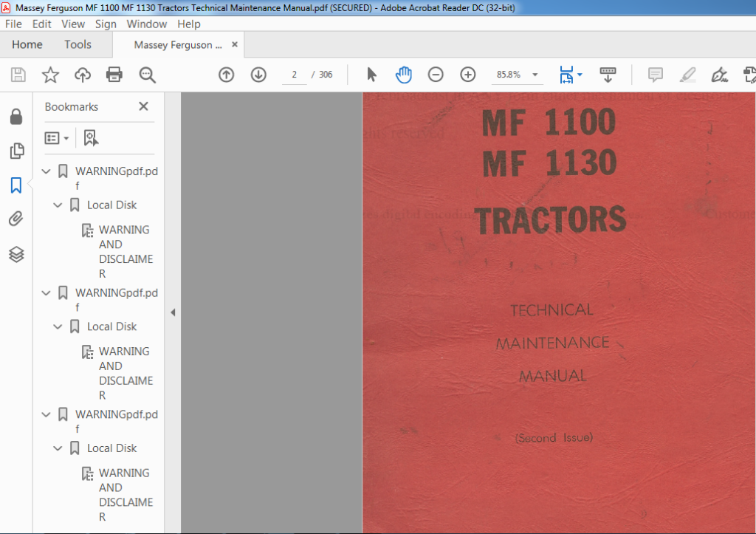
Task: Go to next page arrow
Action: [x=258, y=75]
